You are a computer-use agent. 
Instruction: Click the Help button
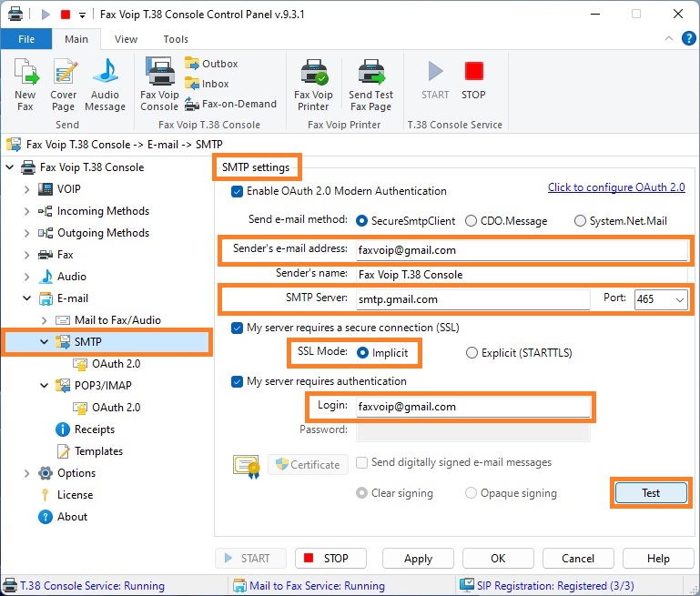click(658, 559)
